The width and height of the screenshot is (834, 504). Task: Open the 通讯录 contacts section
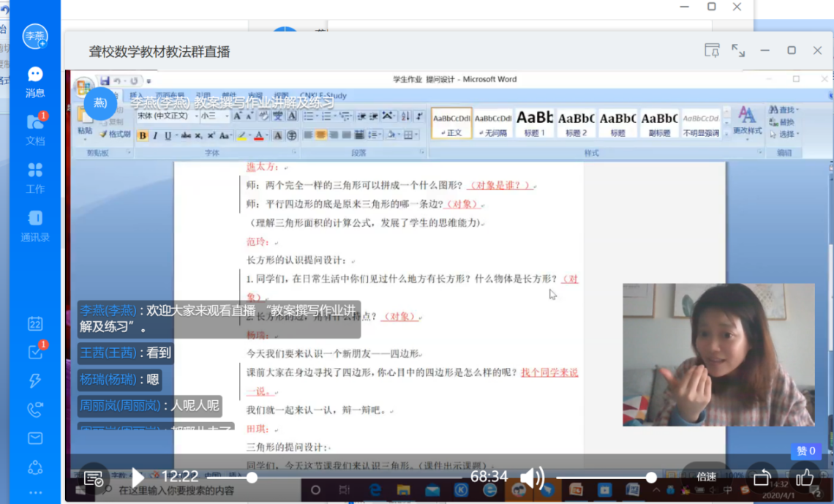[x=34, y=225]
